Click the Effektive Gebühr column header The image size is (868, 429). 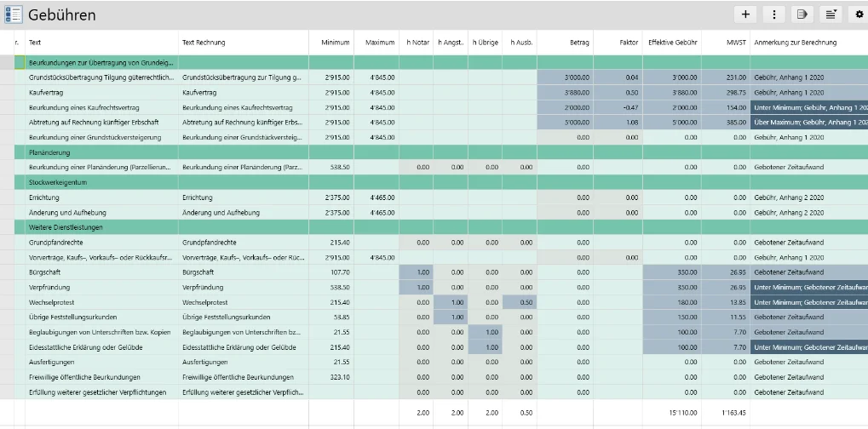click(672, 43)
